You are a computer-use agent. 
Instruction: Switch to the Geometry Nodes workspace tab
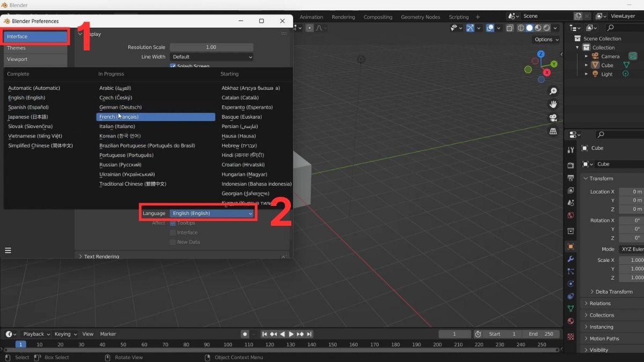click(x=420, y=17)
